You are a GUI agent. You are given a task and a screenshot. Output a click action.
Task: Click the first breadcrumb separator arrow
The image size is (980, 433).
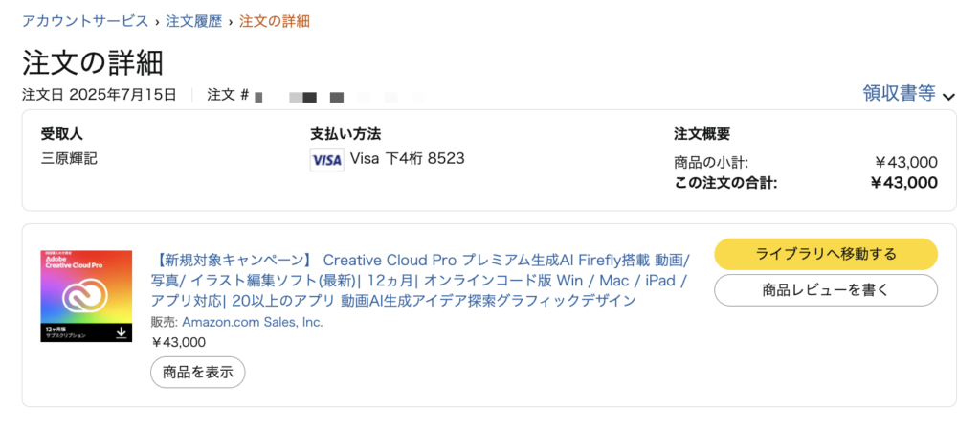157,22
